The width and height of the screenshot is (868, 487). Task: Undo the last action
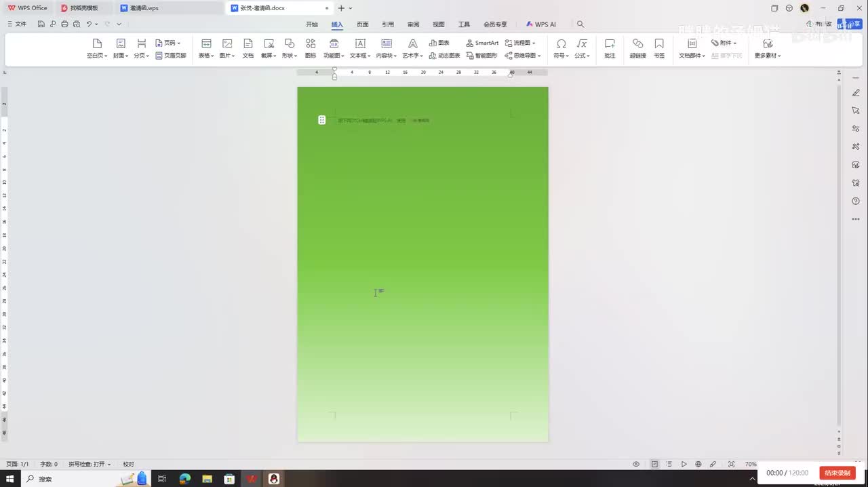point(89,24)
